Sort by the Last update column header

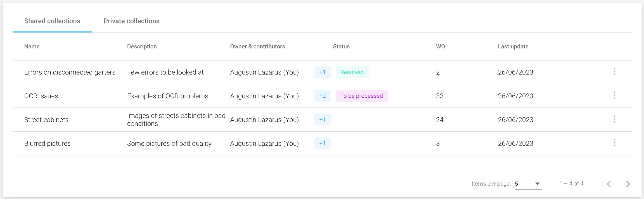point(513,46)
